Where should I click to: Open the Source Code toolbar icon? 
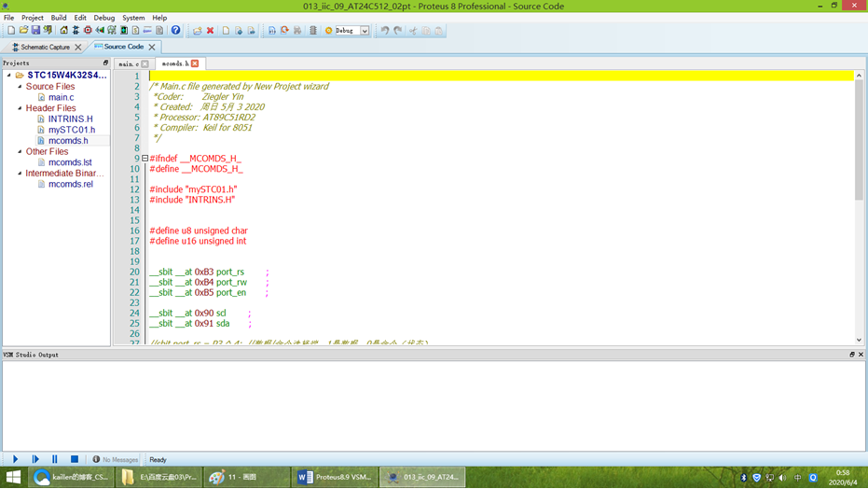[147, 31]
